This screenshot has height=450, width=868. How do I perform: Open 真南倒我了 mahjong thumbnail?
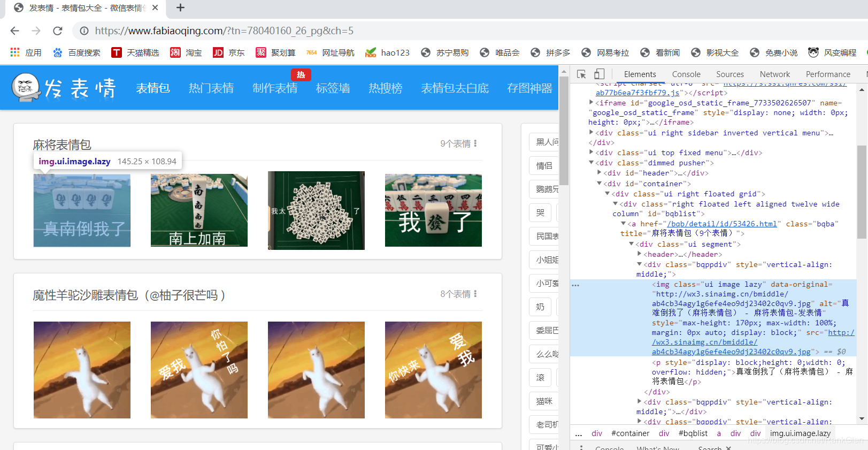[x=82, y=210]
